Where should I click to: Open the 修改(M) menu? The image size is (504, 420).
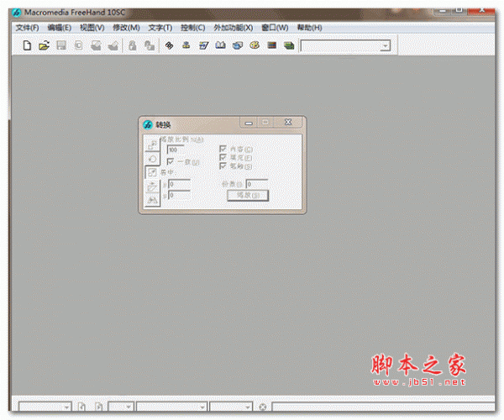pos(126,28)
